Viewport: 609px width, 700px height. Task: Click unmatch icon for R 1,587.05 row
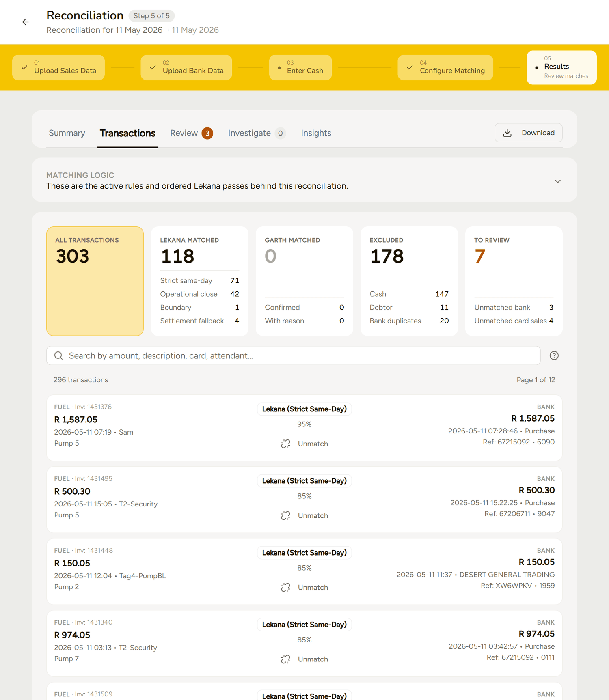285,444
